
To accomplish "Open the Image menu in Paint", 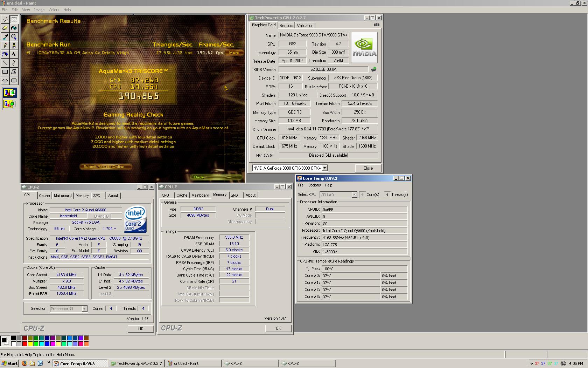I will click(39, 10).
